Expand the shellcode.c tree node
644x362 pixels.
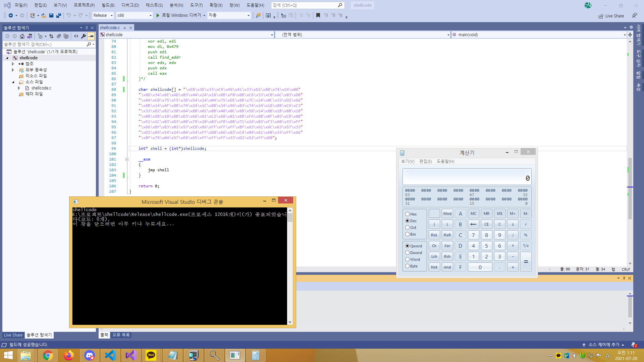tap(19, 88)
